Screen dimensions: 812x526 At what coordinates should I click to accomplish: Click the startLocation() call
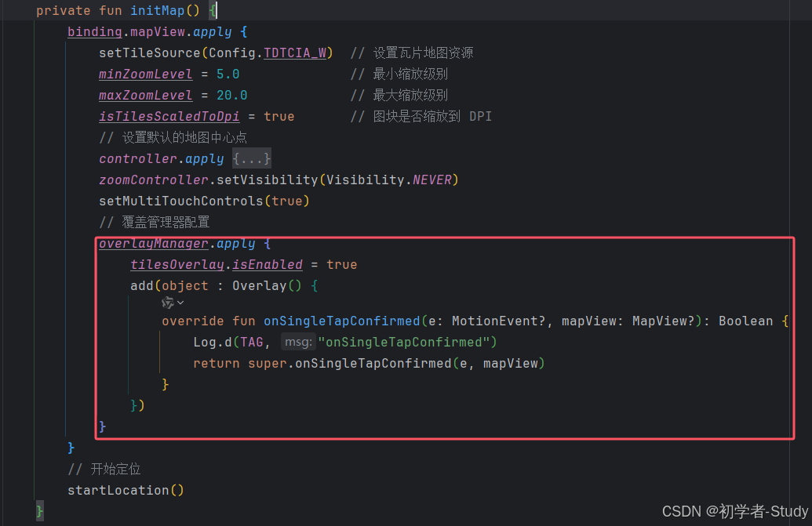tap(126, 490)
